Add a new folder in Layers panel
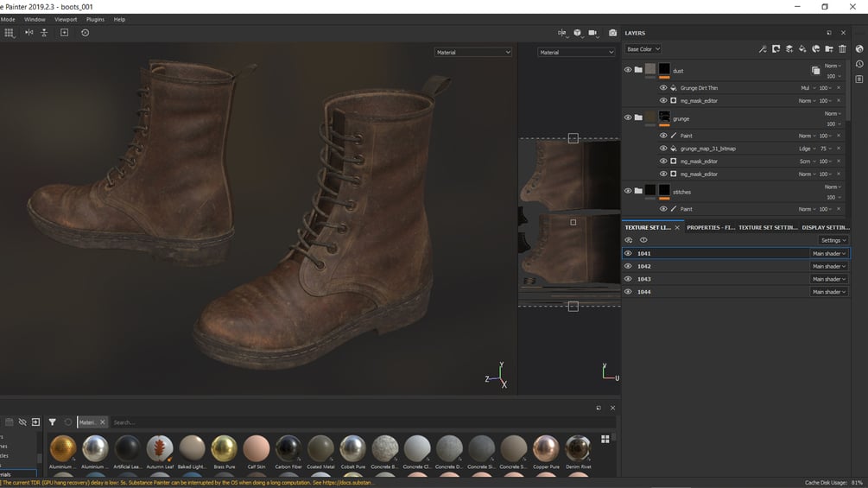The image size is (868, 488). [x=829, y=49]
